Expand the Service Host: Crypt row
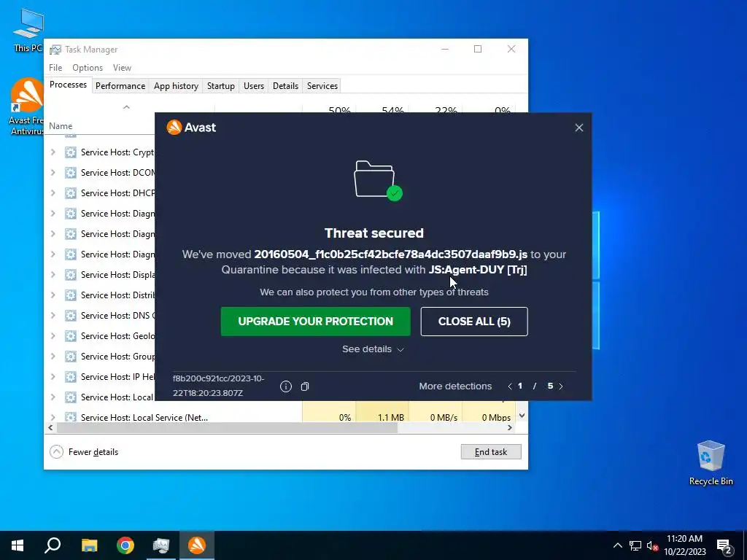The height and width of the screenshot is (560, 747). (x=53, y=152)
